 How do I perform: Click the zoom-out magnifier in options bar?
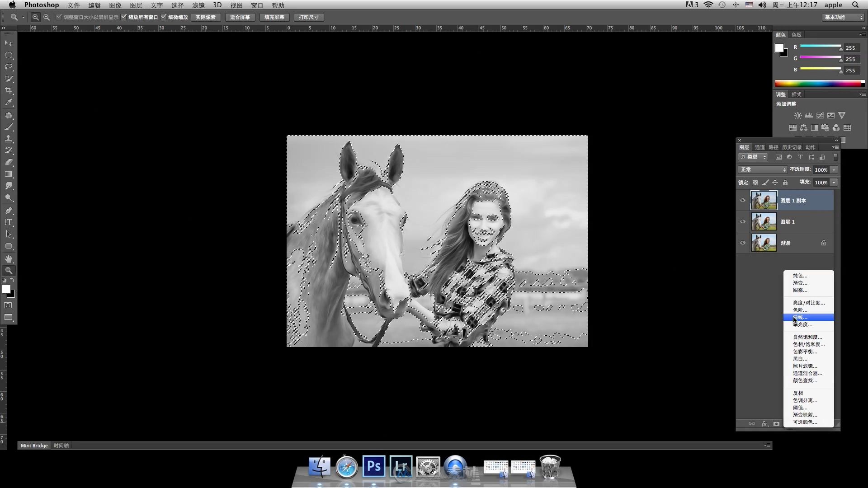(x=47, y=17)
